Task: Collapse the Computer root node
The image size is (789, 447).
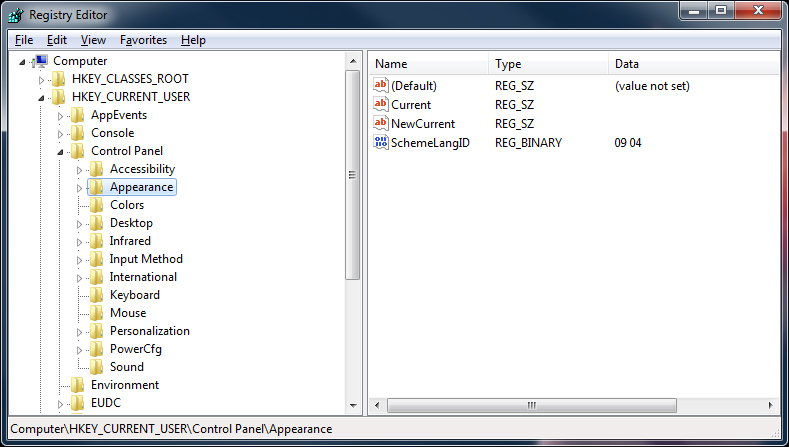Action: [22, 62]
